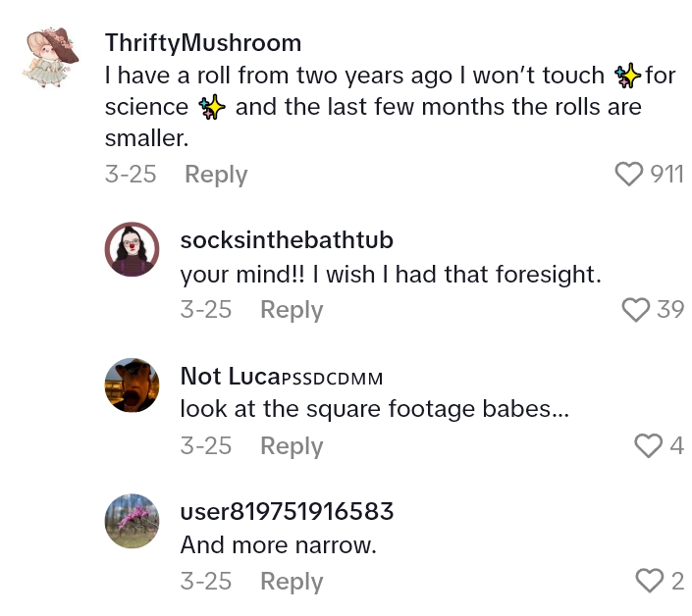Click the 39 likes count
The width and height of the screenshot is (692, 616).
pyautogui.click(x=670, y=310)
